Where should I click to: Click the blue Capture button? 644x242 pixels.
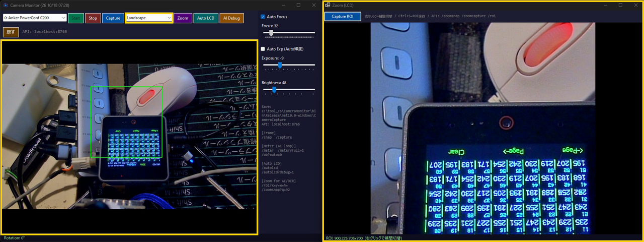coord(113,18)
